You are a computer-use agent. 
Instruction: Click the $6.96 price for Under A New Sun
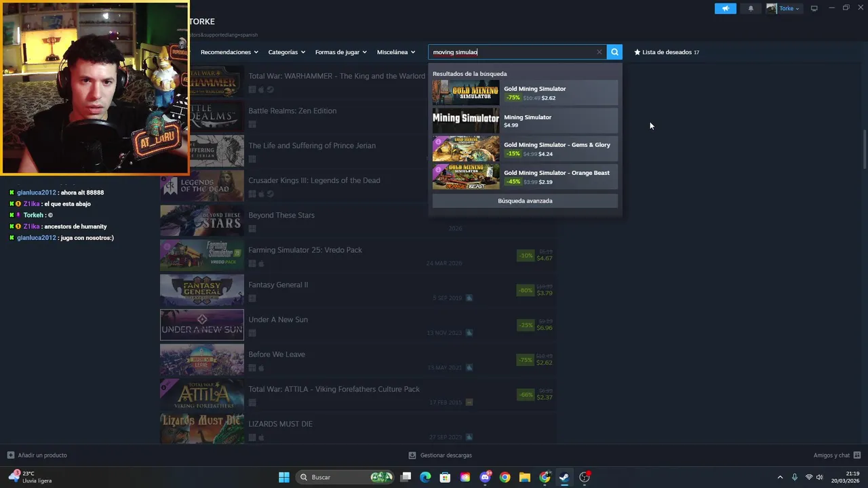click(x=545, y=328)
